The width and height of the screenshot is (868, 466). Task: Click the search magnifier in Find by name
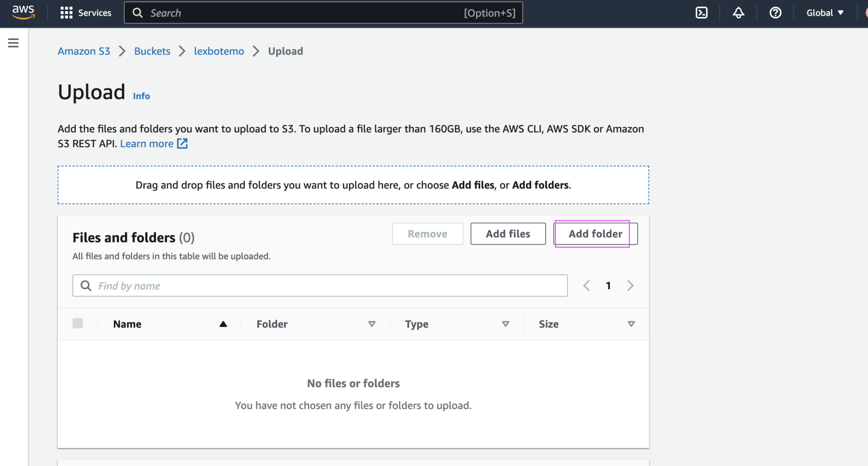(x=86, y=285)
